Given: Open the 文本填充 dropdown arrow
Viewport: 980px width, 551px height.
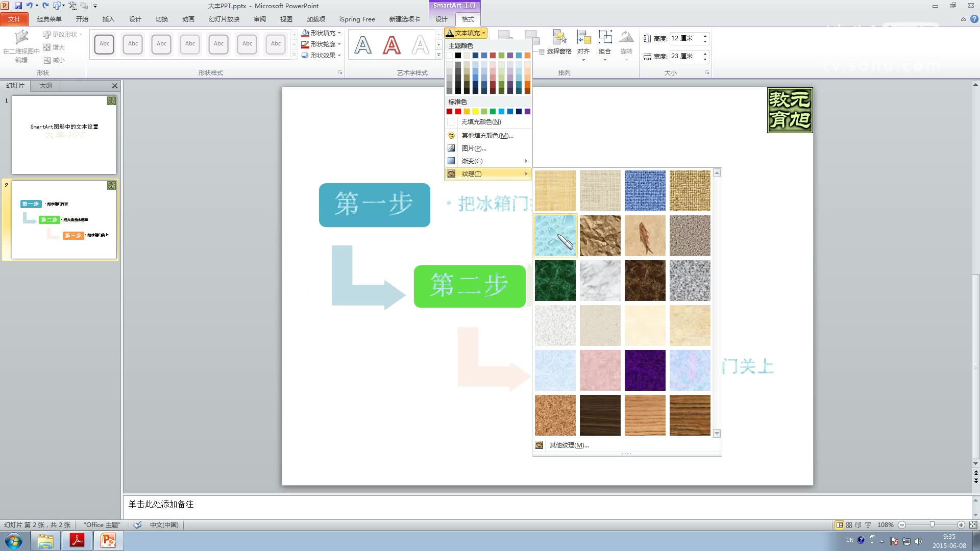Looking at the screenshot, I should tap(483, 33).
